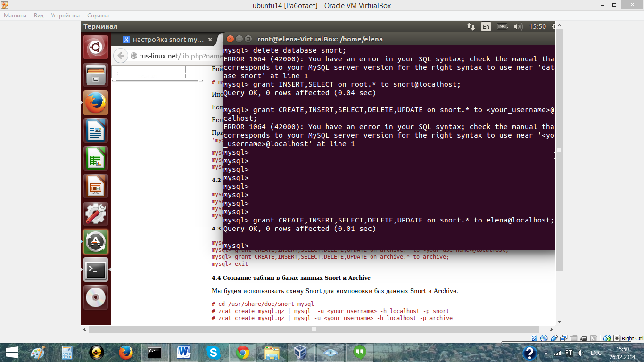
Task: Open Paint from the Windows taskbar
Action: 38,353
